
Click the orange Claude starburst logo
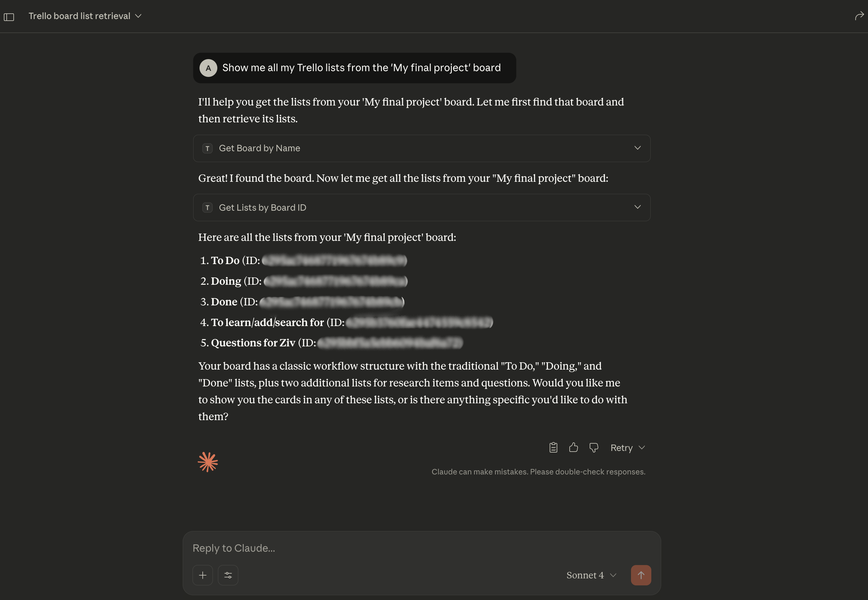[x=208, y=462]
